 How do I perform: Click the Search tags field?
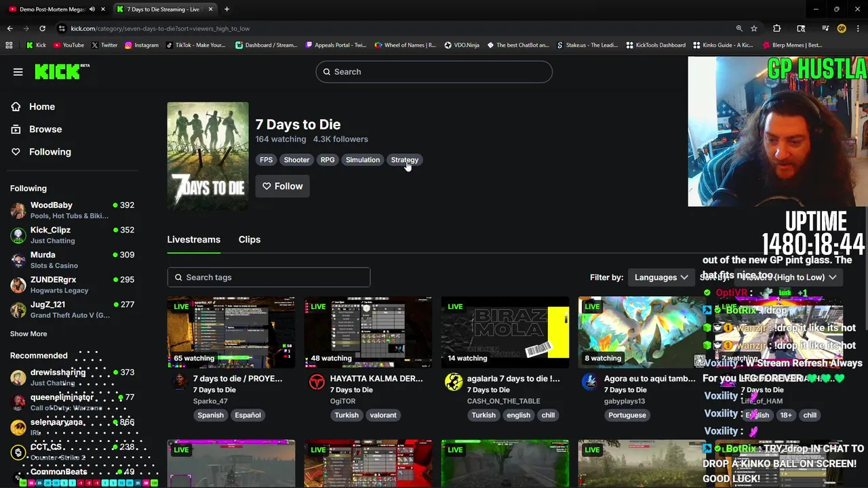(x=269, y=277)
